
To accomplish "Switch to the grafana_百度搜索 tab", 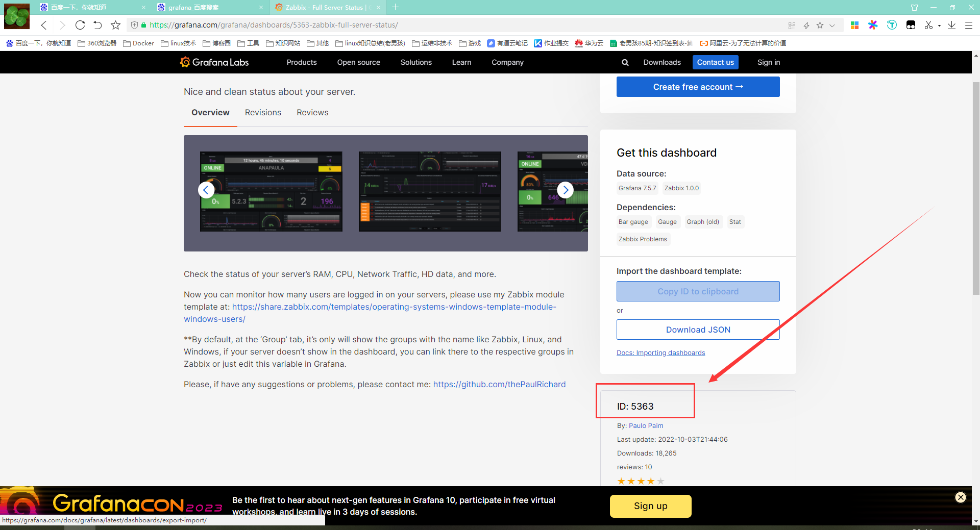I will (210, 7).
